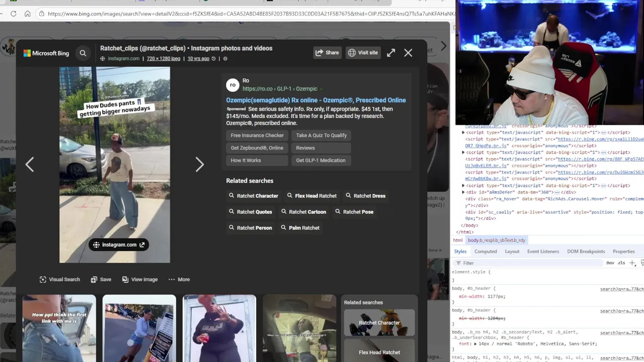This screenshot has width=644, height=362.
Task: Share this image via Share button
Action: pyautogui.click(x=327, y=53)
